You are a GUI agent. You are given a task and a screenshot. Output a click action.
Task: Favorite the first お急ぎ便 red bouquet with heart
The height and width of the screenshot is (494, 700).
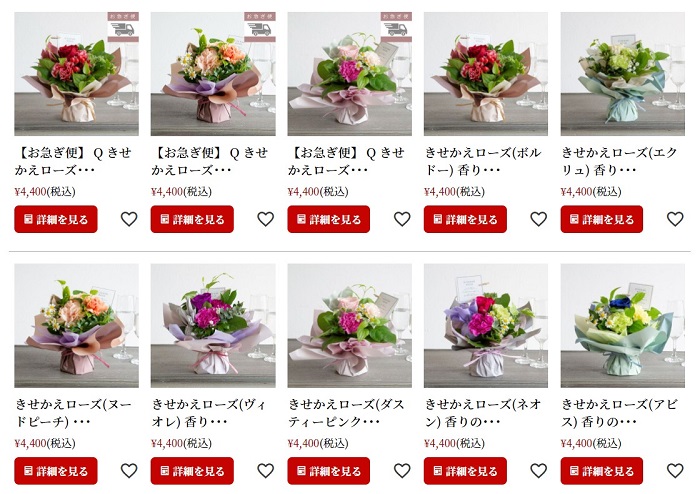point(129,219)
